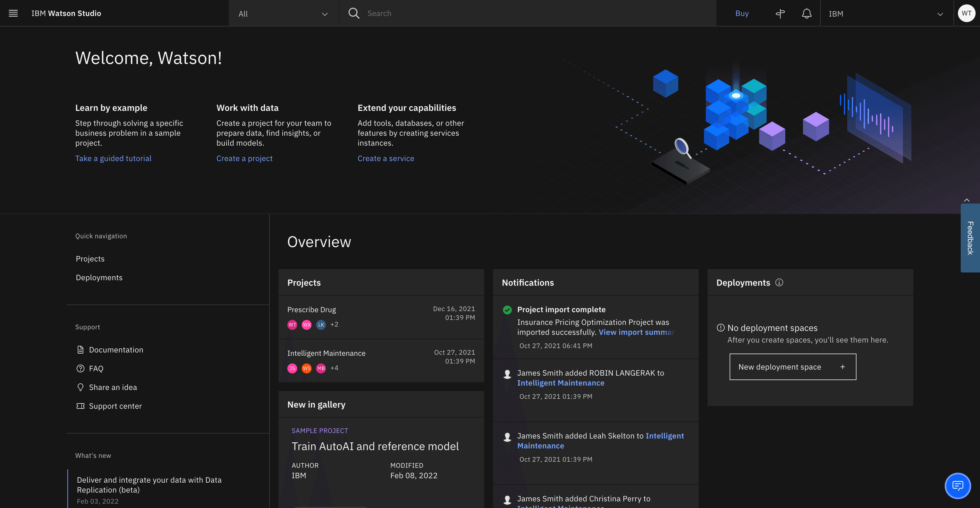Click the Support center ticket icon

(80, 406)
